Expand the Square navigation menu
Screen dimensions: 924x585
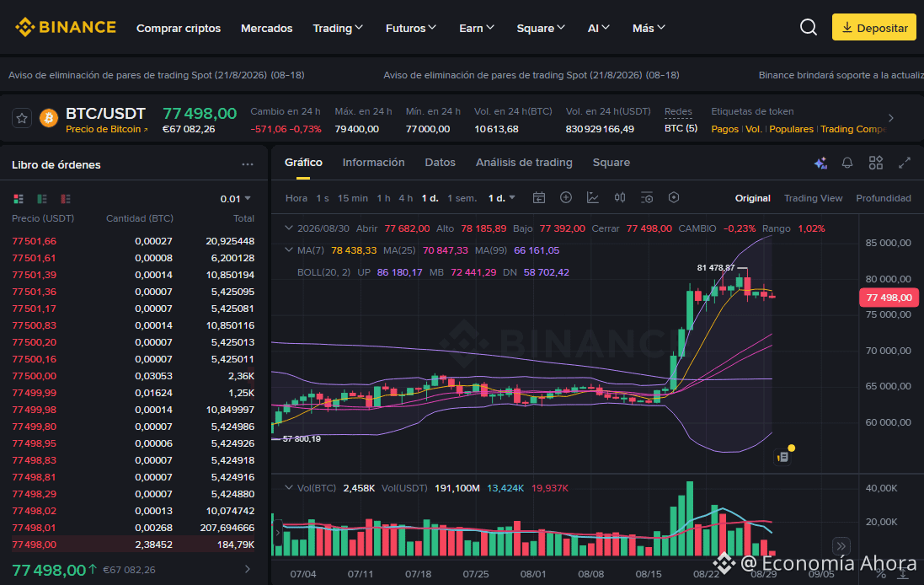coord(541,28)
